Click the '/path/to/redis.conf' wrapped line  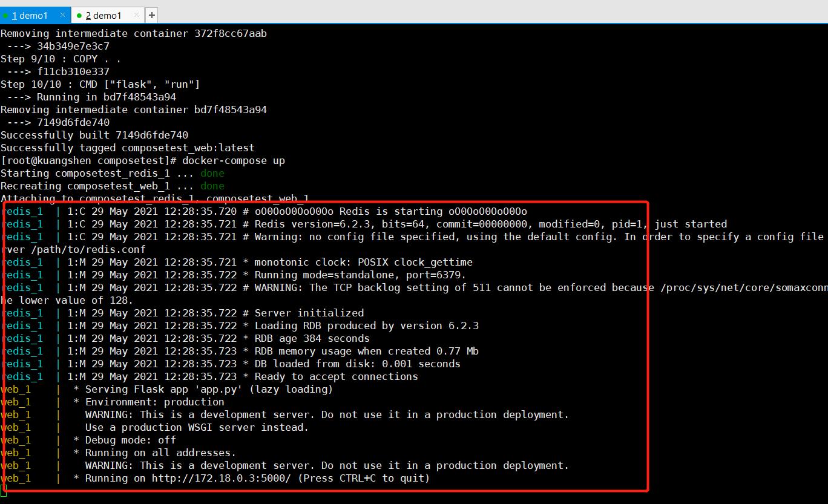click(73, 250)
